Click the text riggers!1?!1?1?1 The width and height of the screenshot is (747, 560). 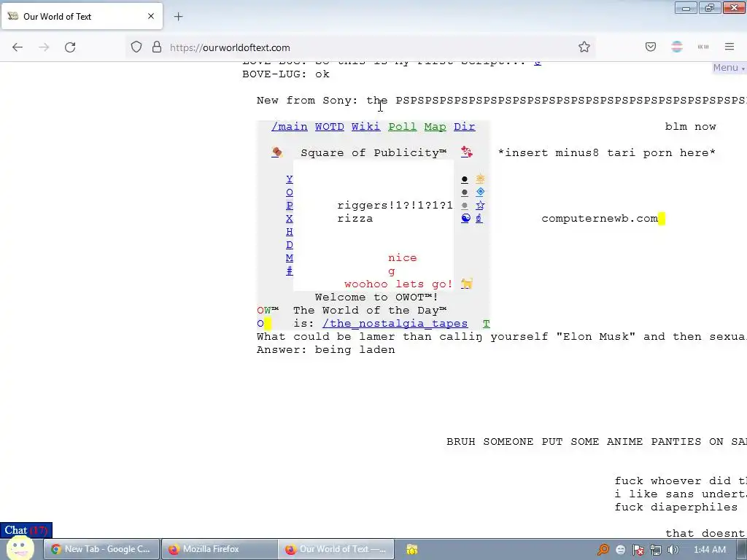395,206
